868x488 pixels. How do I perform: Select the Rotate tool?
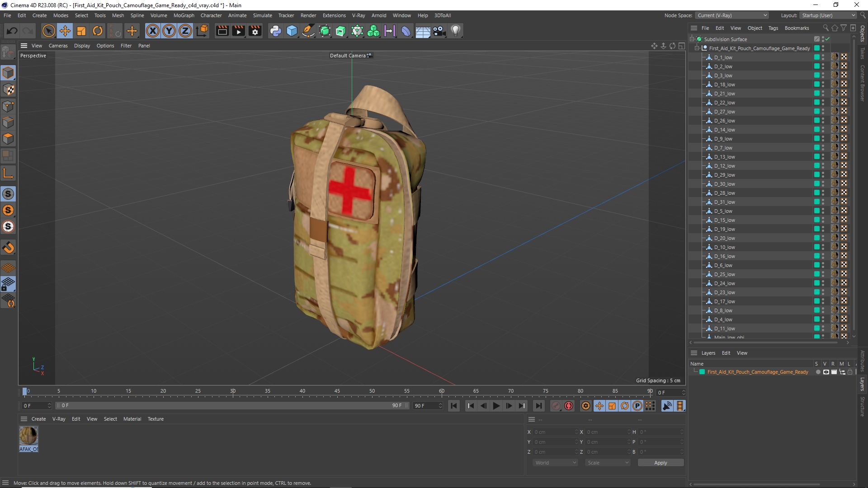tap(98, 31)
